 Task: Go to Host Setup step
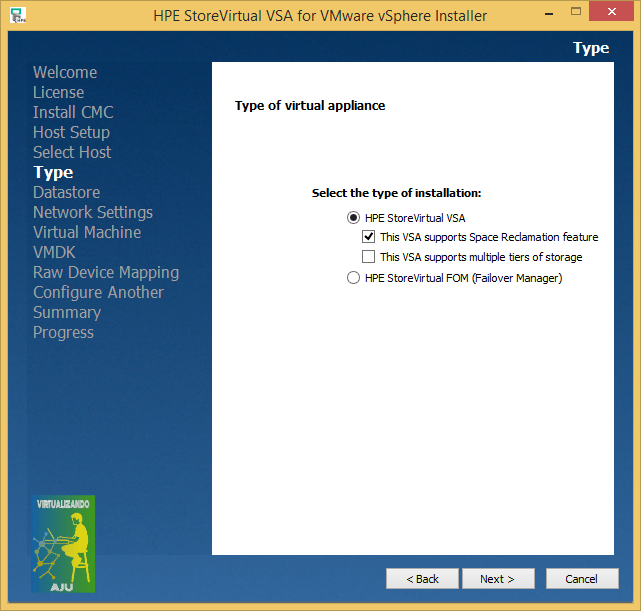click(71, 132)
